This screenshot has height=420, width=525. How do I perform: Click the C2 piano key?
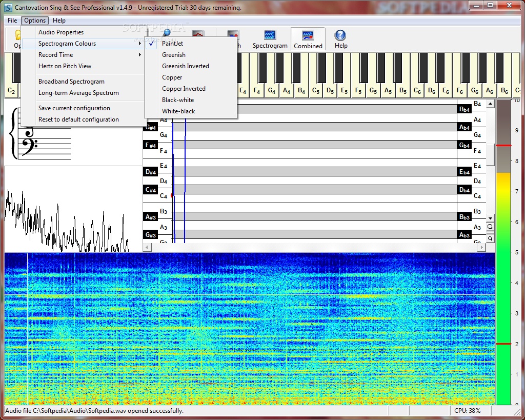[x=11, y=90]
